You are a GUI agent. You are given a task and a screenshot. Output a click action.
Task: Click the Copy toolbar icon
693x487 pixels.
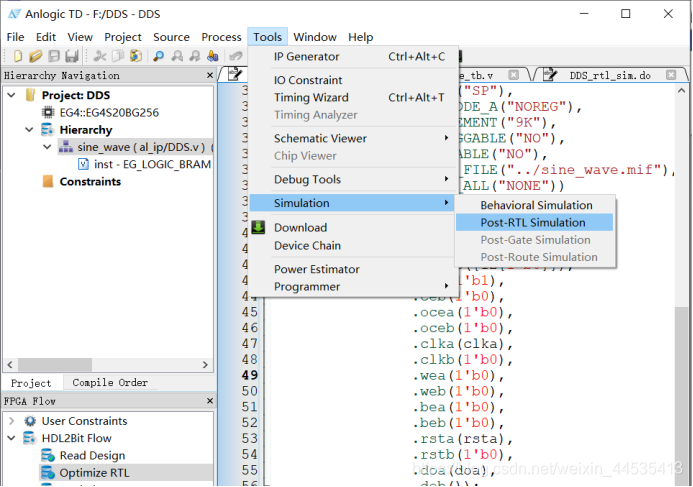118,56
